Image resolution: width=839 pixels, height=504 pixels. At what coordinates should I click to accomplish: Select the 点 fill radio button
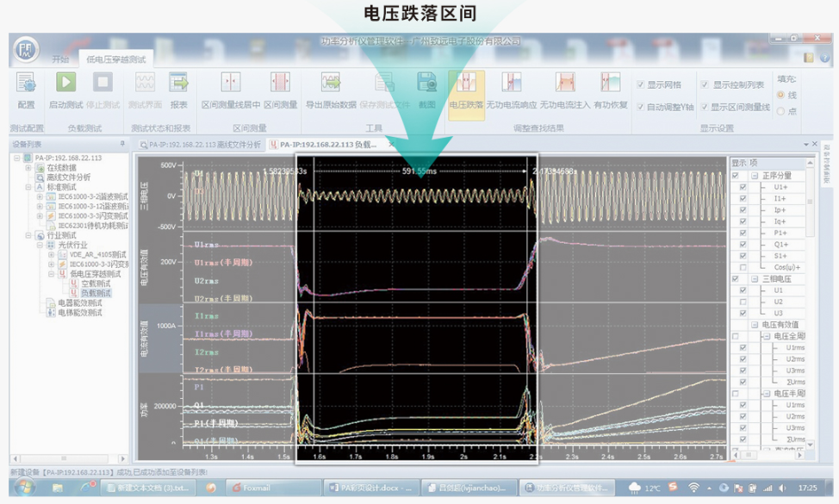[780, 111]
